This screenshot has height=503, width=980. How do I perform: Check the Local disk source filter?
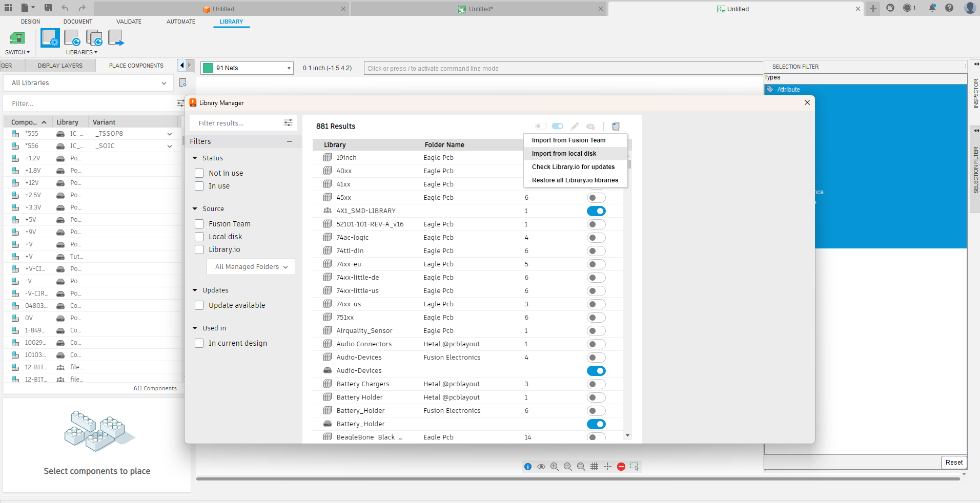pos(199,237)
